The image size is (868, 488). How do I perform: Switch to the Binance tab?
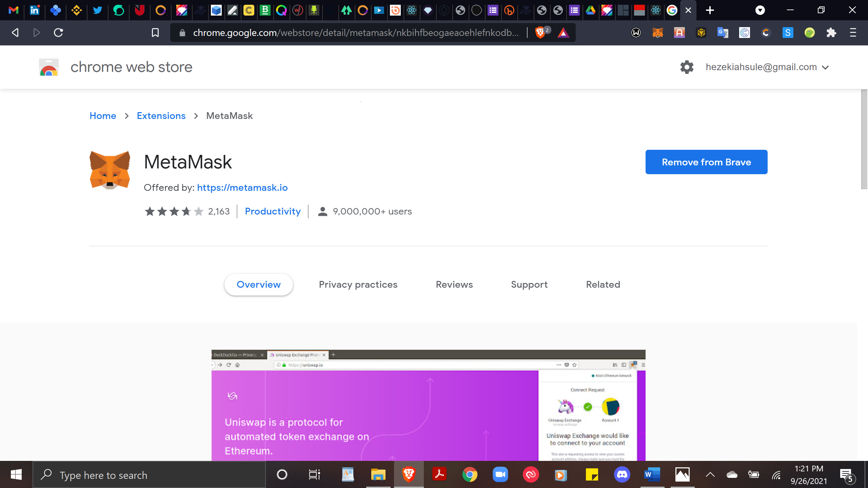coord(77,11)
